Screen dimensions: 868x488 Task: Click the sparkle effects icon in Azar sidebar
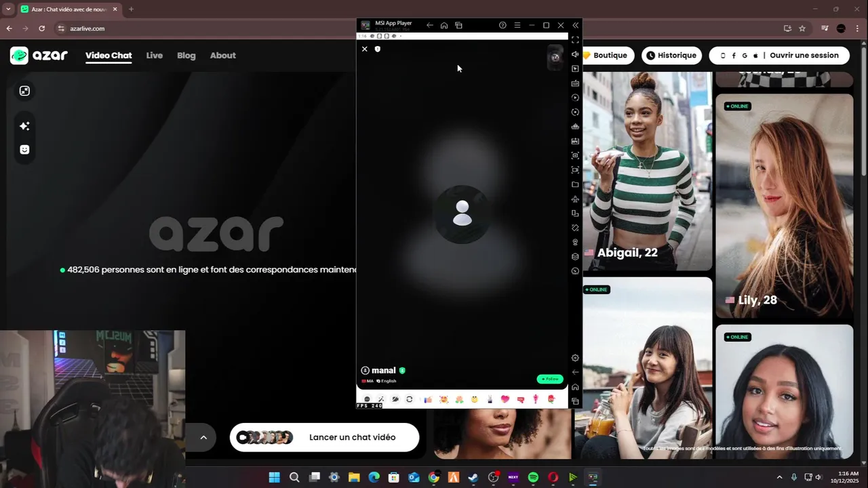(24, 126)
